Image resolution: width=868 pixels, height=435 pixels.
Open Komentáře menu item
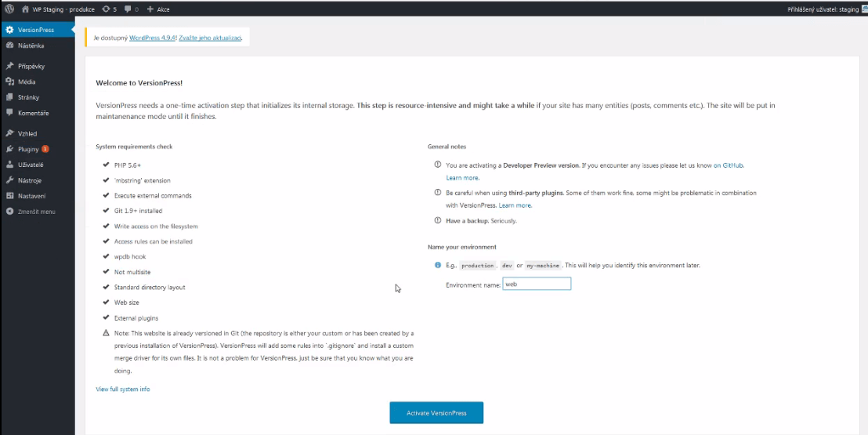(38, 113)
